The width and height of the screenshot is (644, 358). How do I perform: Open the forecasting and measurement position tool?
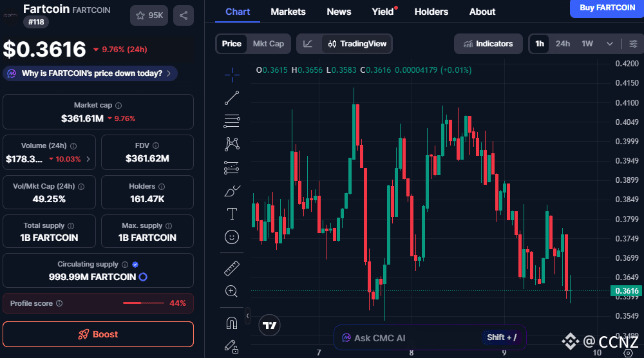point(232,167)
